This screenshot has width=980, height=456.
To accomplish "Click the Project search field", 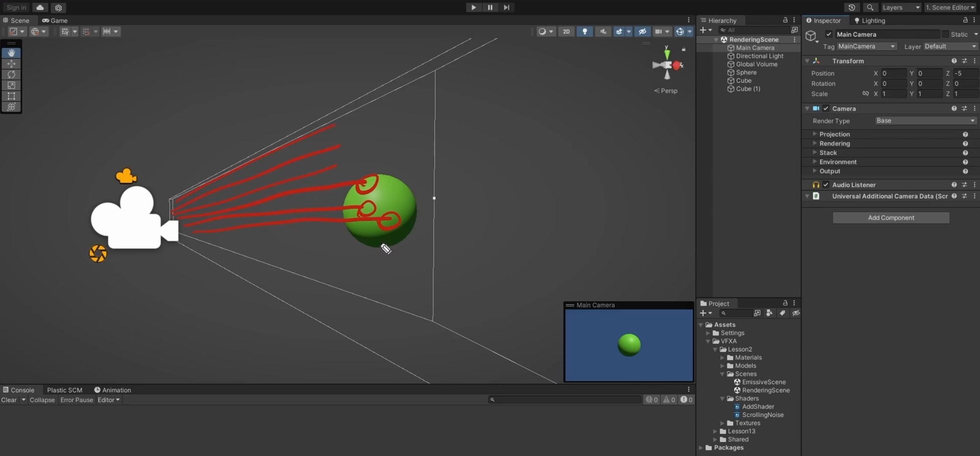I will pyautogui.click(x=735, y=313).
